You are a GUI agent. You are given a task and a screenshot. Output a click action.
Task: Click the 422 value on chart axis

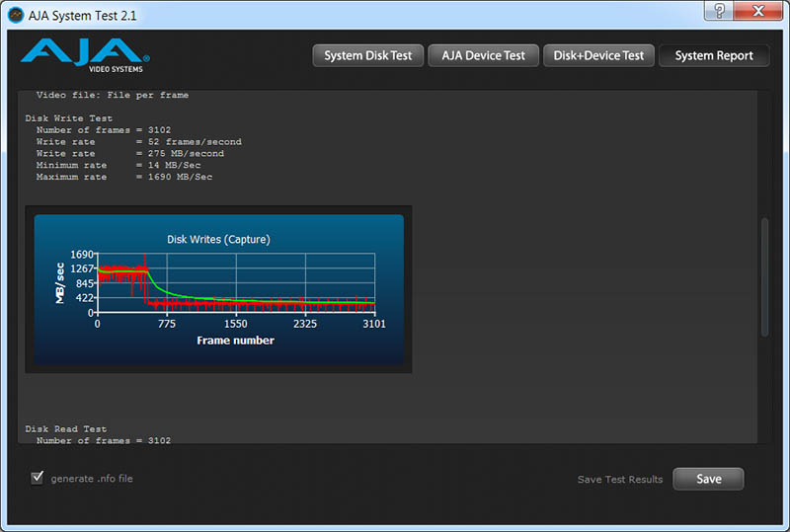(85, 298)
